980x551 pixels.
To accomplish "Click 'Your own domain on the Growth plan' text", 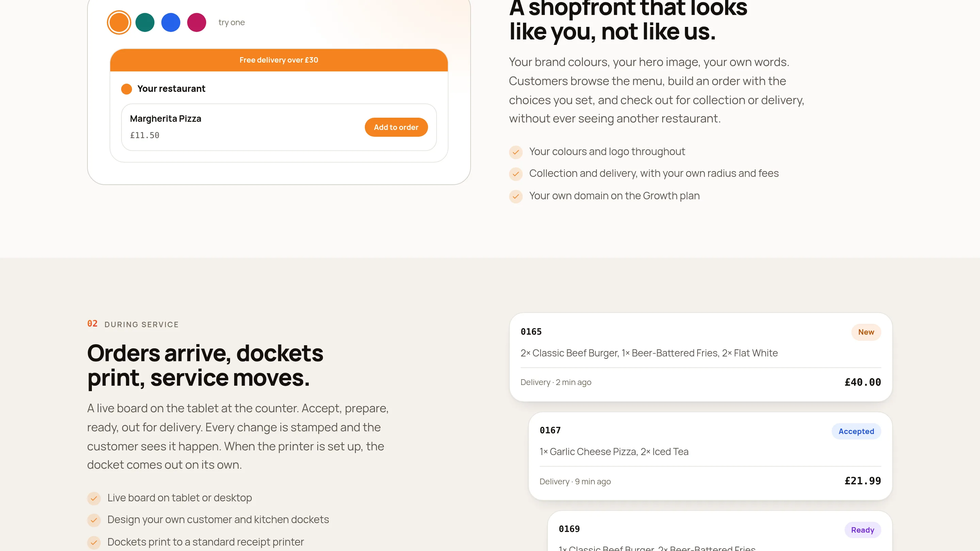I will click(615, 196).
